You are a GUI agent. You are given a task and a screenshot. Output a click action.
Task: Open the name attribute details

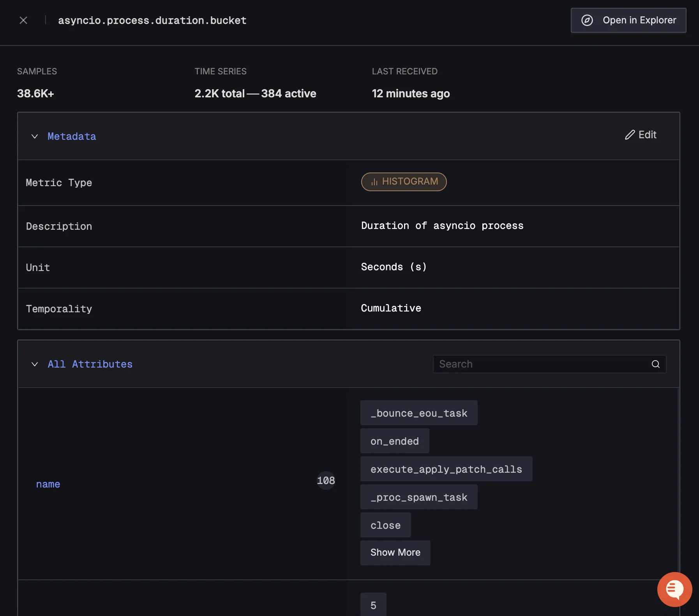48,484
